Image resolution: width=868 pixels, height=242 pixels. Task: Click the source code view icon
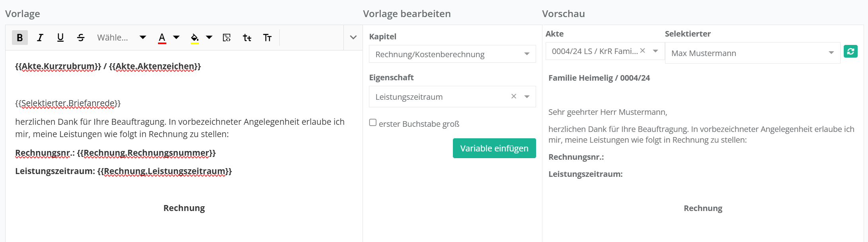pos(227,38)
